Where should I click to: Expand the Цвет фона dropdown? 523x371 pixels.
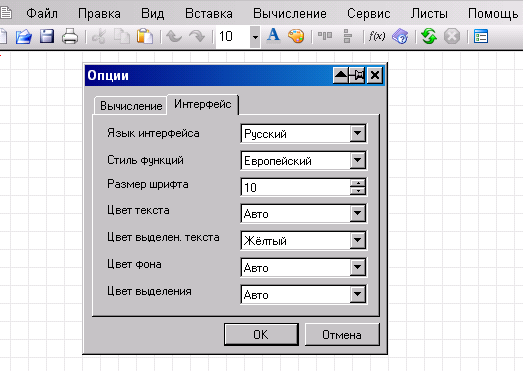pos(358,267)
